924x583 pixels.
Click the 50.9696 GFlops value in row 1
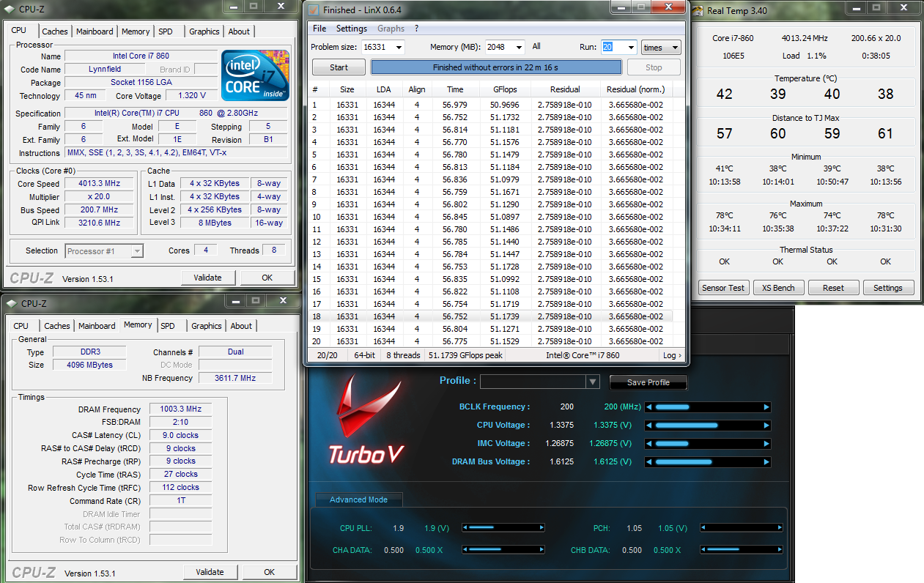(505, 105)
